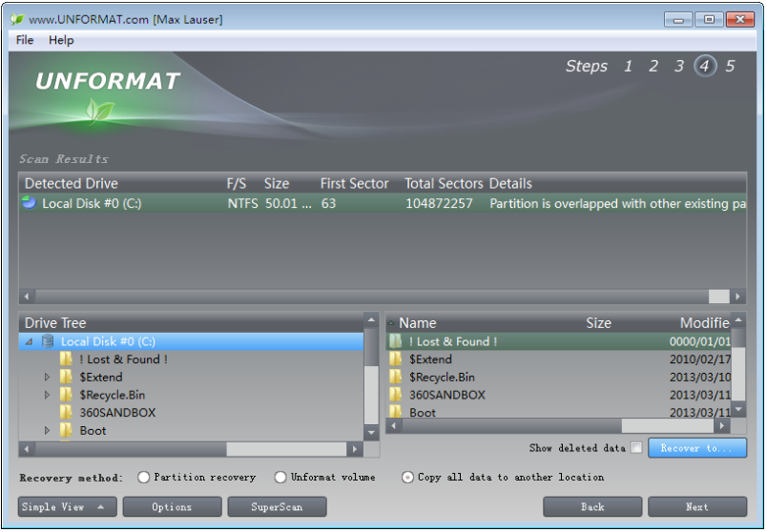Expand the $Recycle.Bin tree node
The height and width of the screenshot is (532, 767).
click(47, 395)
